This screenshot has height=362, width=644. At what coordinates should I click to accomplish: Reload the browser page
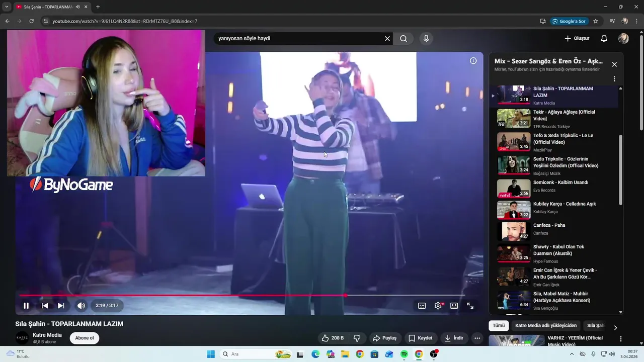click(x=32, y=21)
